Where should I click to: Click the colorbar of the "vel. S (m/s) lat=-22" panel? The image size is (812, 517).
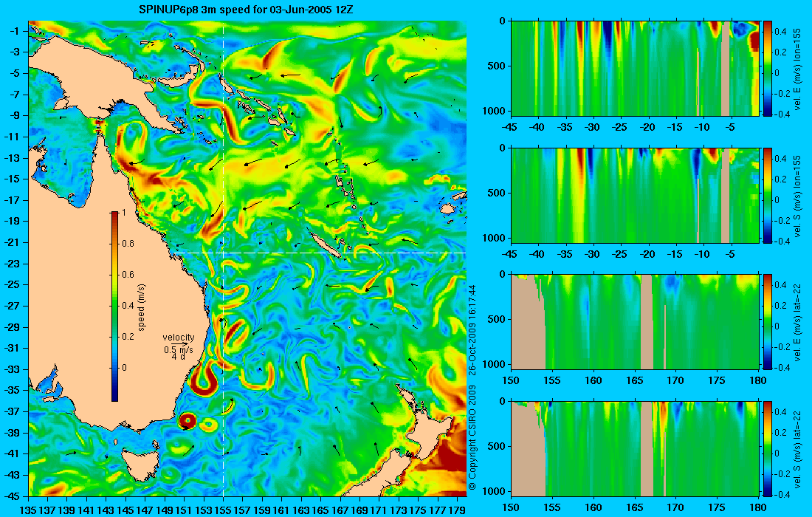click(x=768, y=448)
